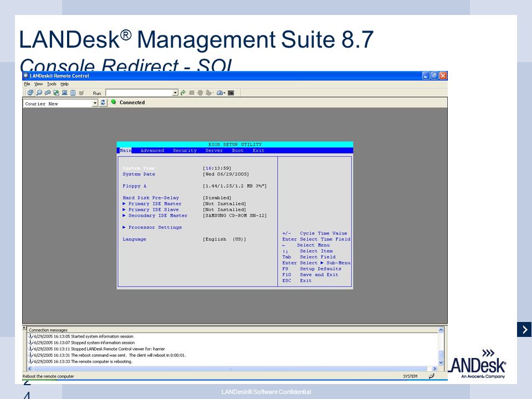Select the Advanced BIOS tab
Screen dimensions: 532x399
click(x=152, y=150)
